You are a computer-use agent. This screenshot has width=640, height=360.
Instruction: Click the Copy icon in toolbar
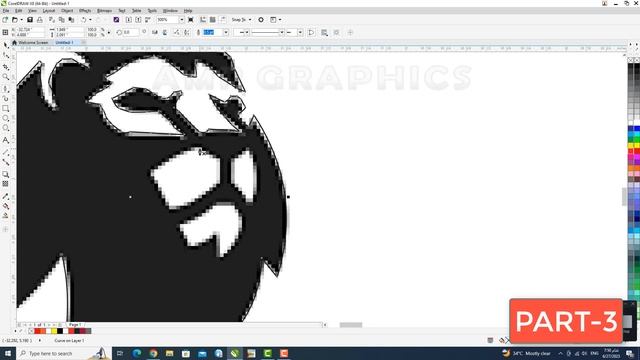pyautogui.click(x=62, y=20)
